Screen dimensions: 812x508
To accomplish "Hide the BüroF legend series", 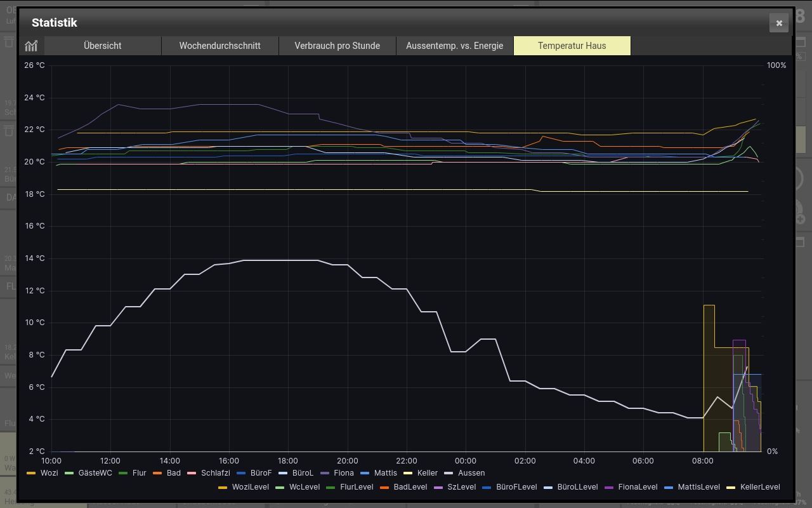I will [x=254, y=473].
